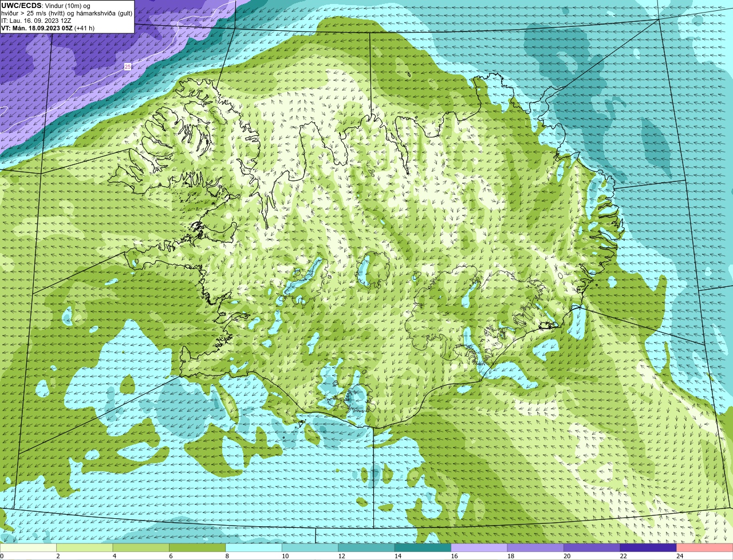This screenshot has width=733, height=560.
Task: Pick the 4–6 m/s green legend swatch
Action: coord(141,548)
